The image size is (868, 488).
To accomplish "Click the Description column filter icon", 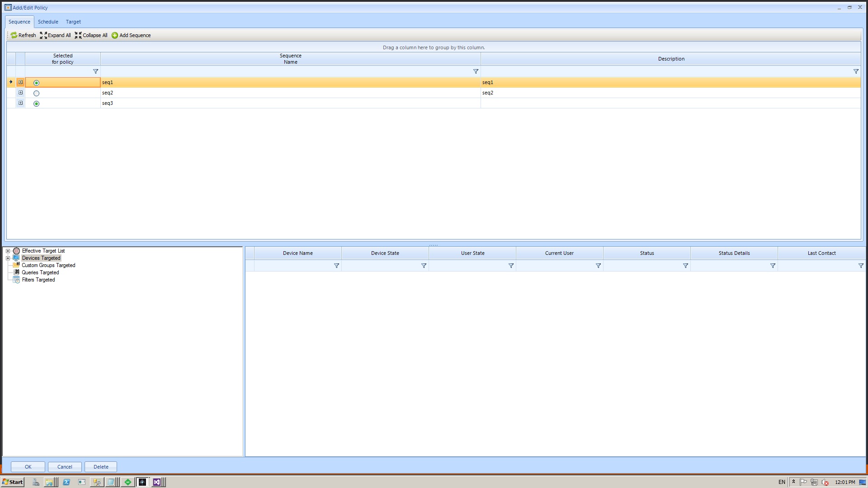I will click(x=855, y=71).
